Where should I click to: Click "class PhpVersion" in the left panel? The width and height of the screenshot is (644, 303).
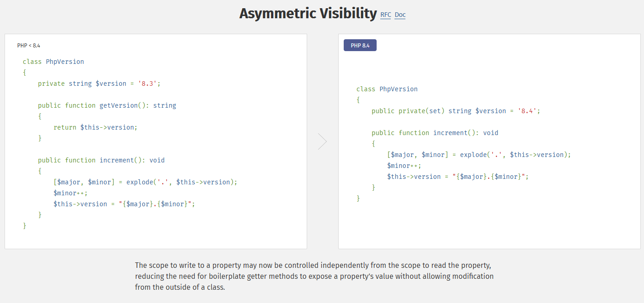[x=53, y=62]
